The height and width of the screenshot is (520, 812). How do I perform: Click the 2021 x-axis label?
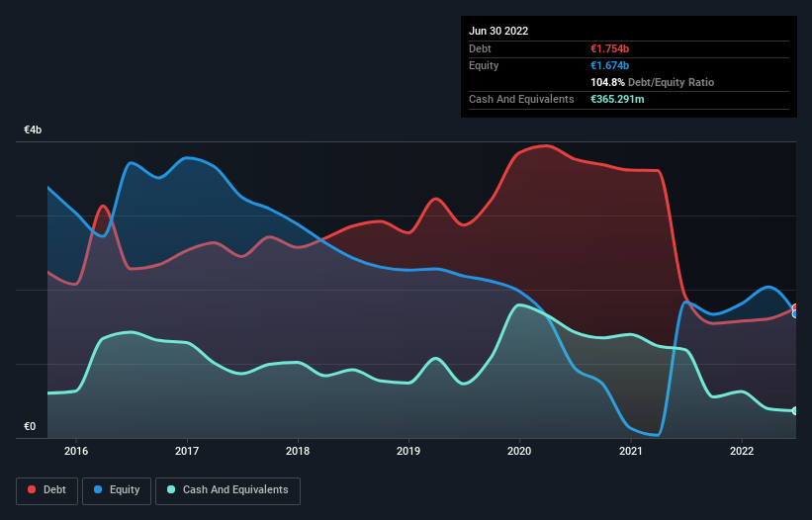[x=631, y=451]
